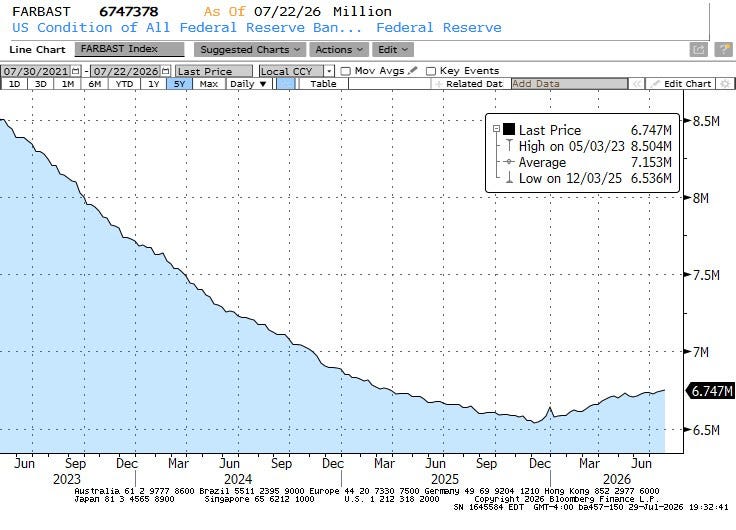Select 3D time range tab

pyautogui.click(x=41, y=84)
